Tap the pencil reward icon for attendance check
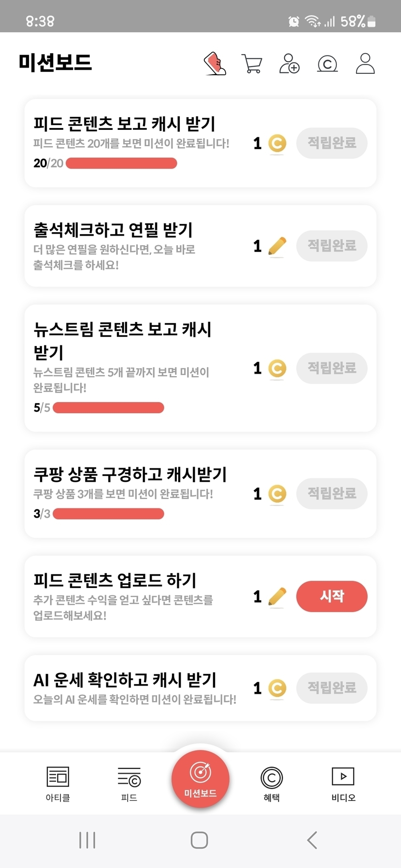 click(277, 246)
